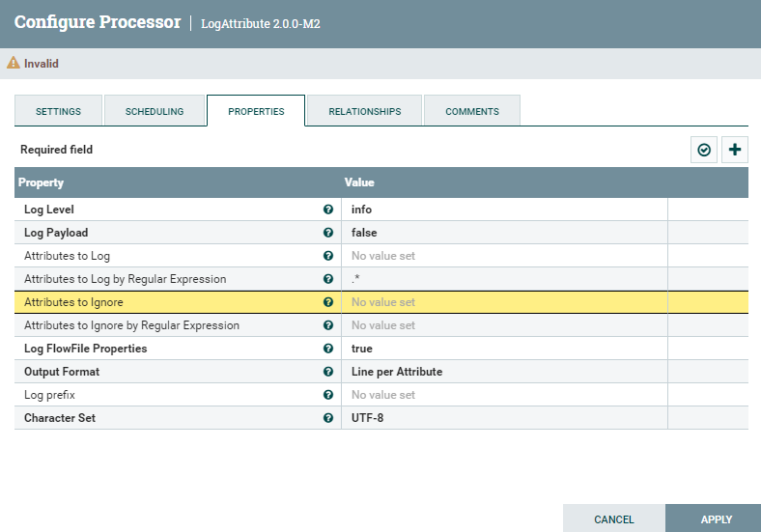Click the help icon for Character Set
The image size is (761, 532).
click(x=328, y=418)
